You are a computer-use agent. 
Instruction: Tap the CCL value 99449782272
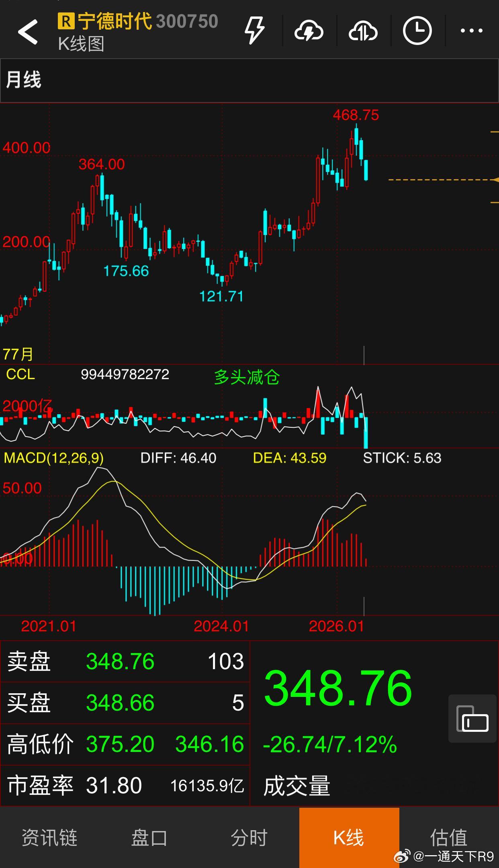pos(125,374)
